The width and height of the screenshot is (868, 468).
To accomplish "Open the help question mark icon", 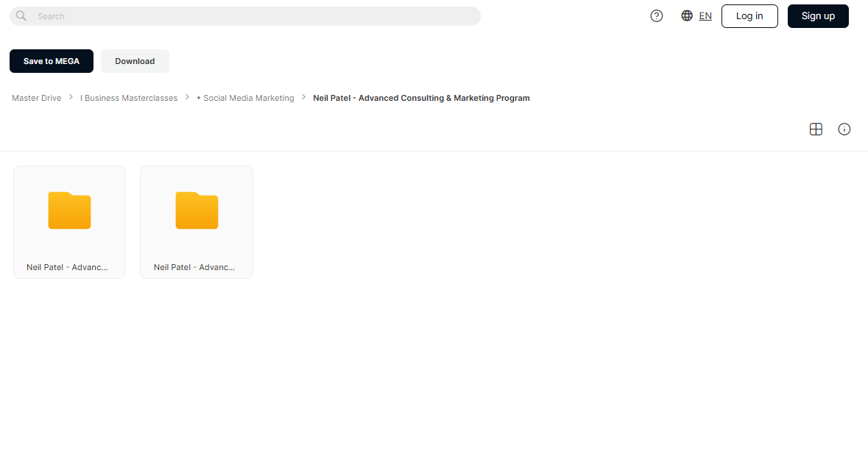I will click(657, 16).
